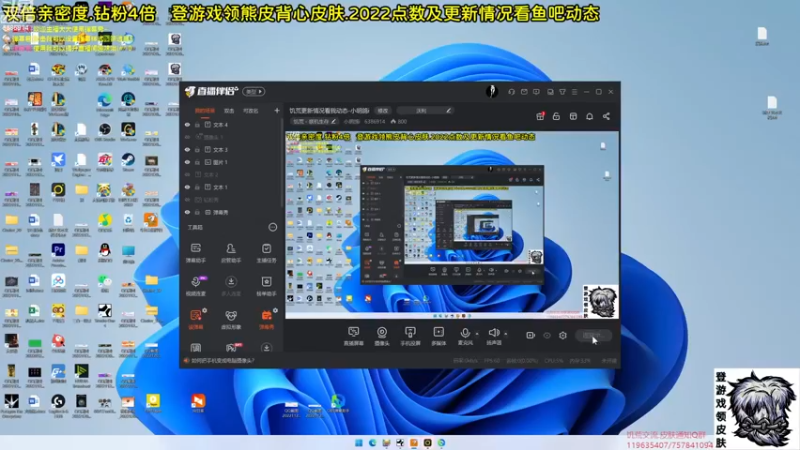Open the 虚拟形象 bear-face tool
The height and width of the screenshot is (450, 800).
click(231, 320)
